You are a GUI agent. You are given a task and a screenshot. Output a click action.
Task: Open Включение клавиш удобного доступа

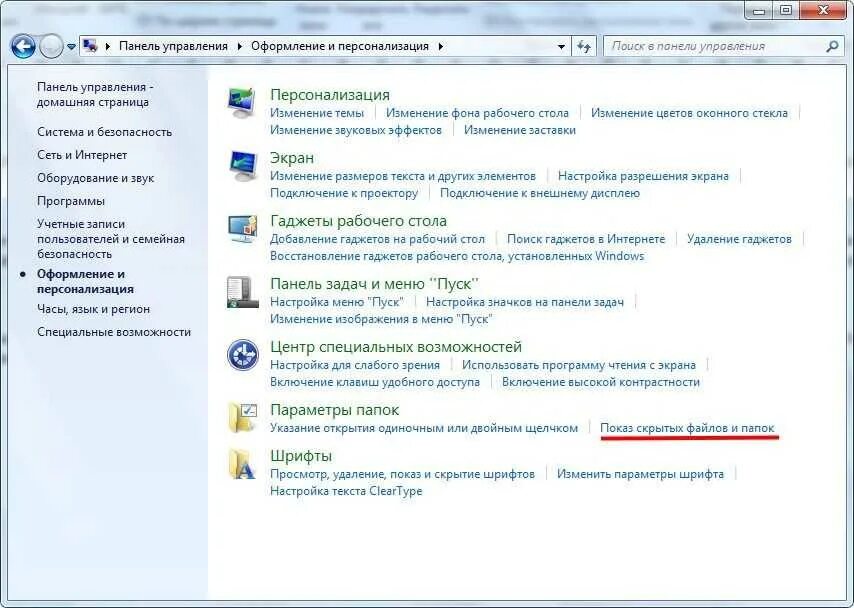(375, 382)
